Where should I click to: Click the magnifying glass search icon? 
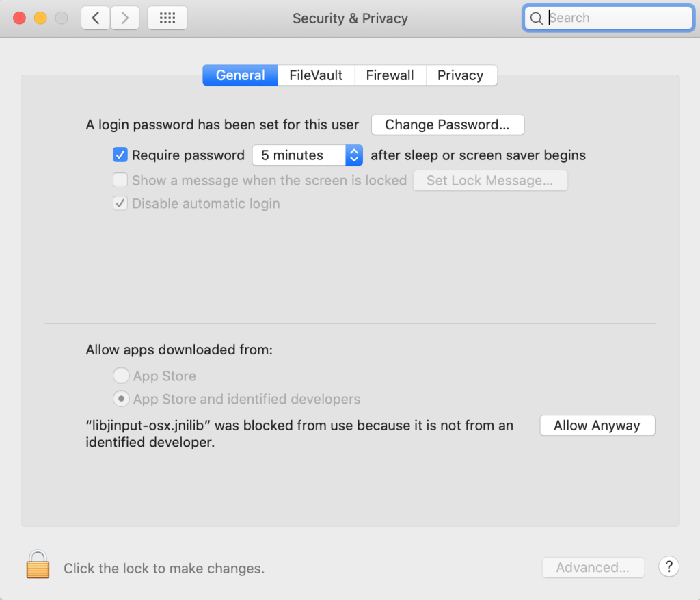(536, 18)
